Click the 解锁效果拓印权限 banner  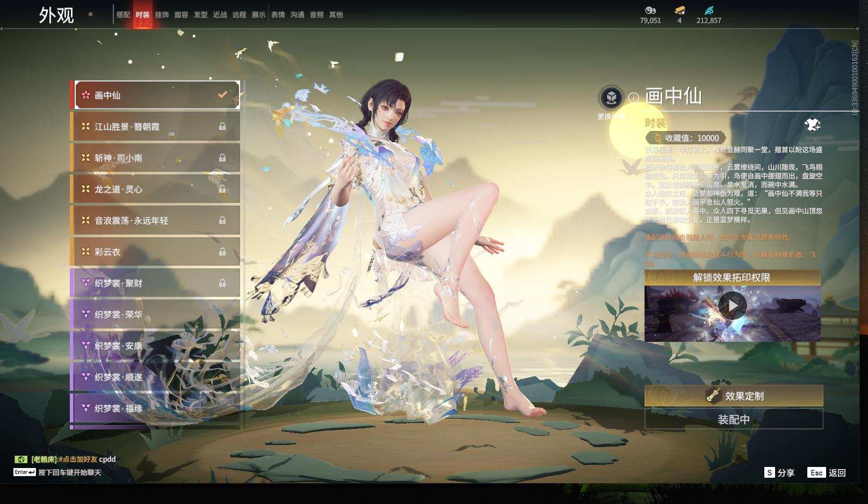pos(732,277)
